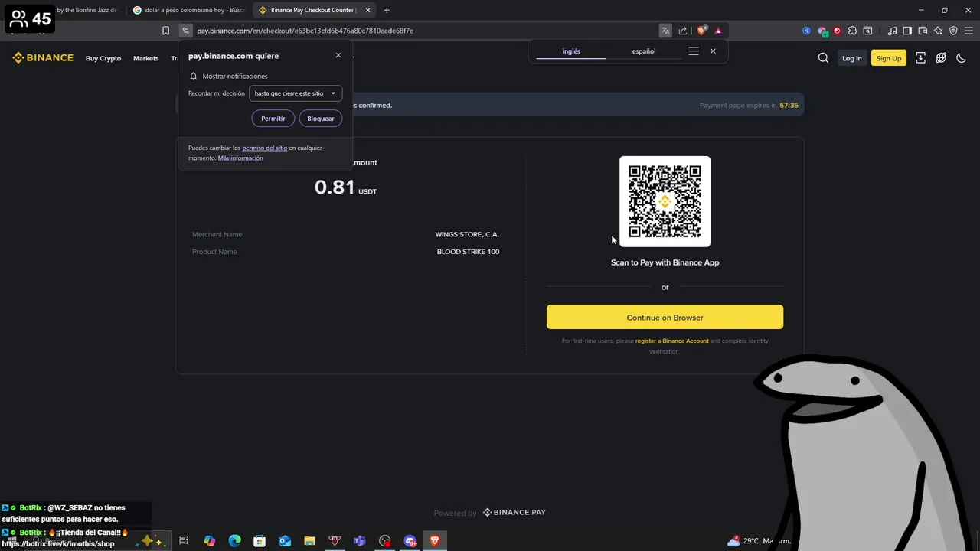Viewport: 980px width, 551px height.
Task: Click the Brave Rewards triangle icon
Action: 718,31
